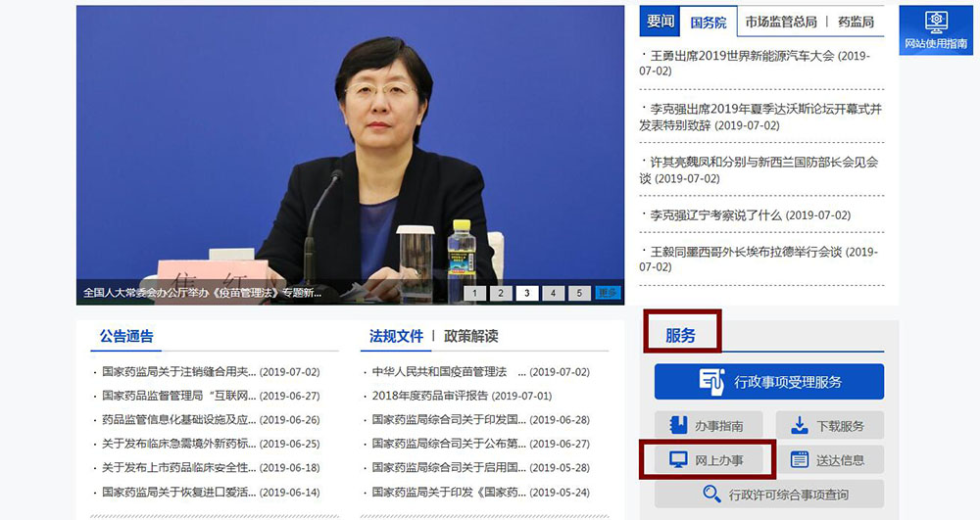980x520 pixels.
Task: Show carousel slide 5
Action: tap(579, 293)
